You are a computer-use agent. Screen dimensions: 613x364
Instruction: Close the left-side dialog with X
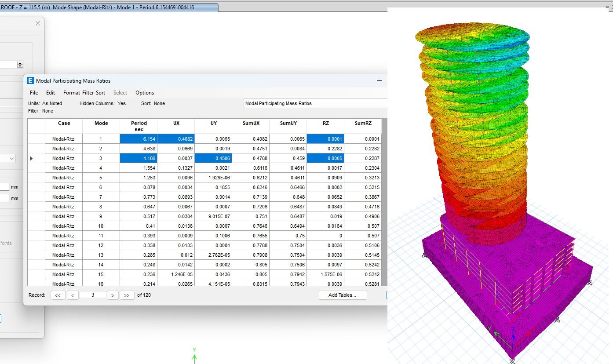pyautogui.click(x=38, y=23)
